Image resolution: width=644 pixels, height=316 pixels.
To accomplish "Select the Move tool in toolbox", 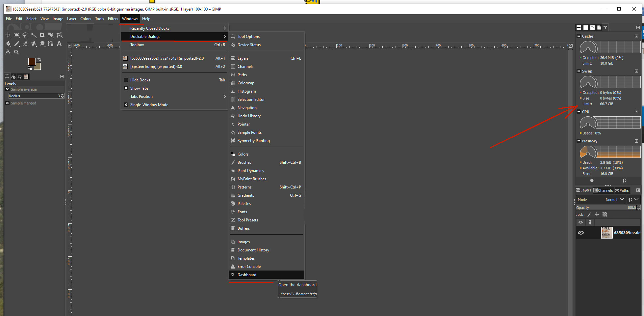I will (8, 35).
